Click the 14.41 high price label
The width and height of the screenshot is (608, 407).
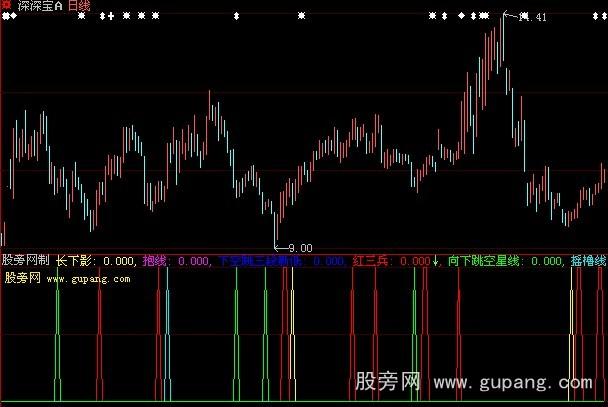(533, 17)
